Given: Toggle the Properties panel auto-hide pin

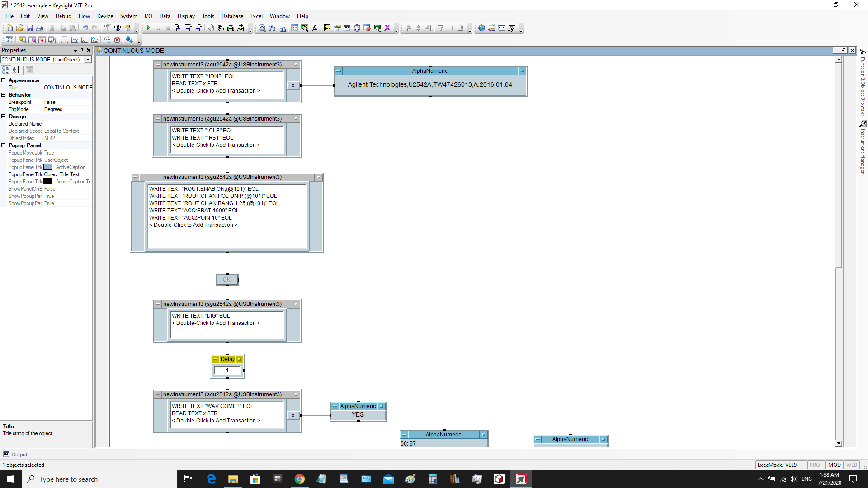Looking at the screenshot, I should click(x=82, y=50).
